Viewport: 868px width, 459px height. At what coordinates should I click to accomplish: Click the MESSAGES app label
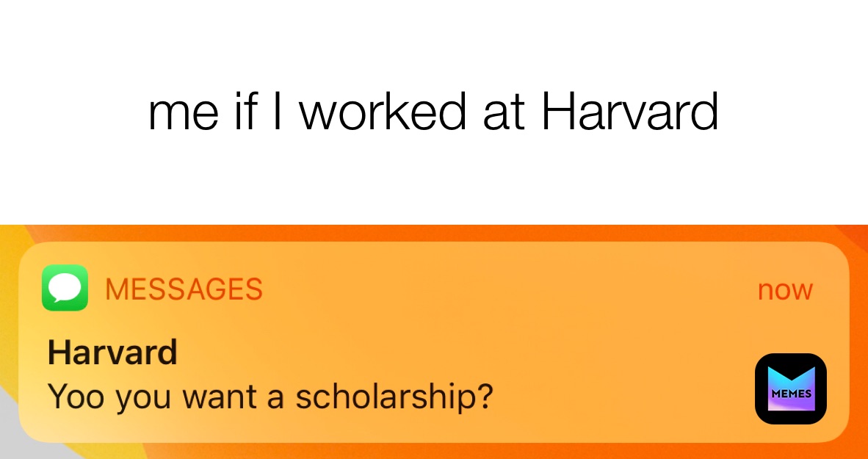[184, 289]
